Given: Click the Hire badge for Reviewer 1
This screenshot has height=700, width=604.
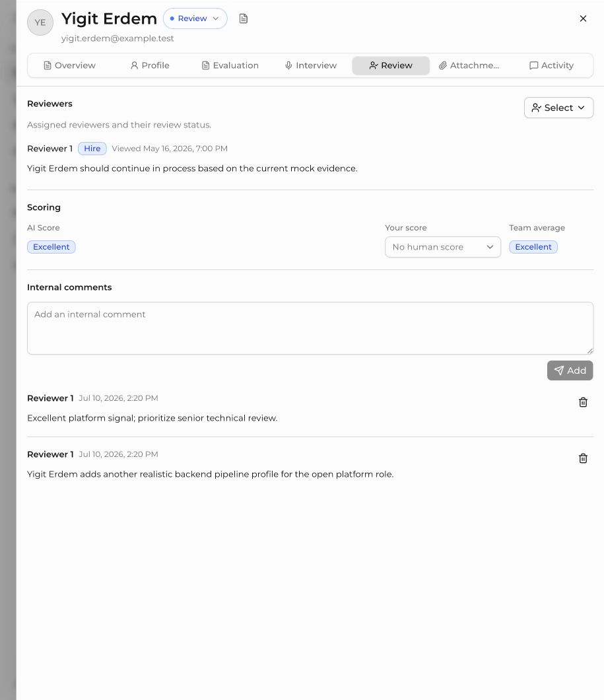Looking at the screenshot, I should (92, 148).
